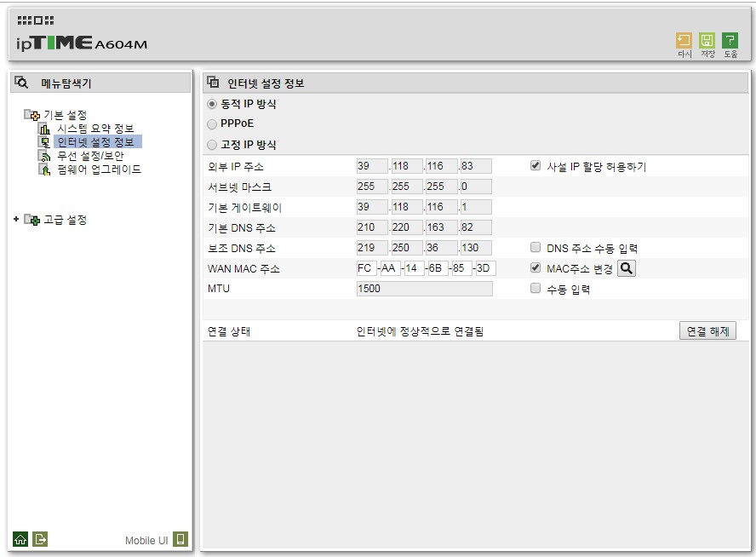Click 기본 게이트웨이 last octet field 1
Screen dimensions: 756x557
point(476,207)
